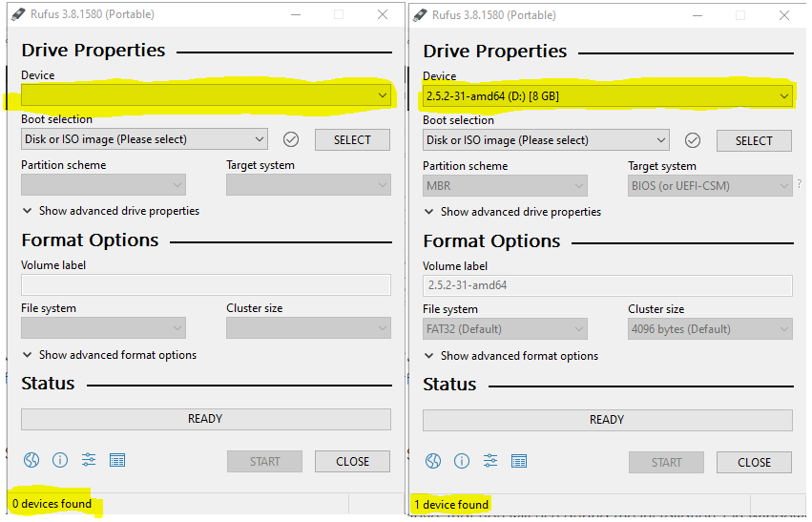Open About info icon in left Rufus window
Screen dimensions: 812x522
coord(60,460)
